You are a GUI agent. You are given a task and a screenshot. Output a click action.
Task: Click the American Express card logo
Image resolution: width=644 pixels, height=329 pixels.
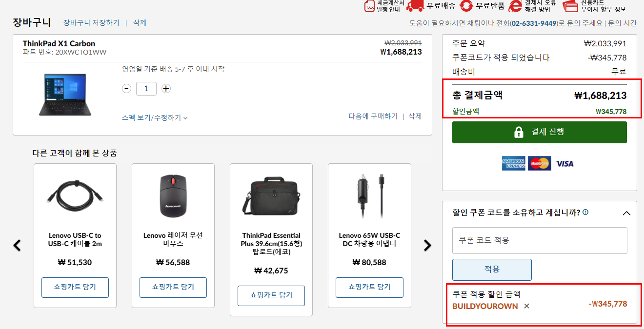click(x=513, y=163)
